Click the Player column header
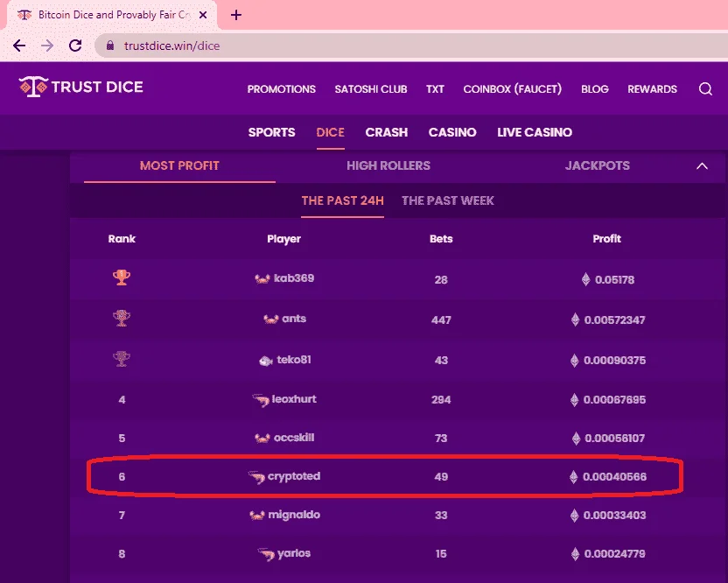Image resolution: width=728 pixels, height=583 pixels. (x=283, y=239)
